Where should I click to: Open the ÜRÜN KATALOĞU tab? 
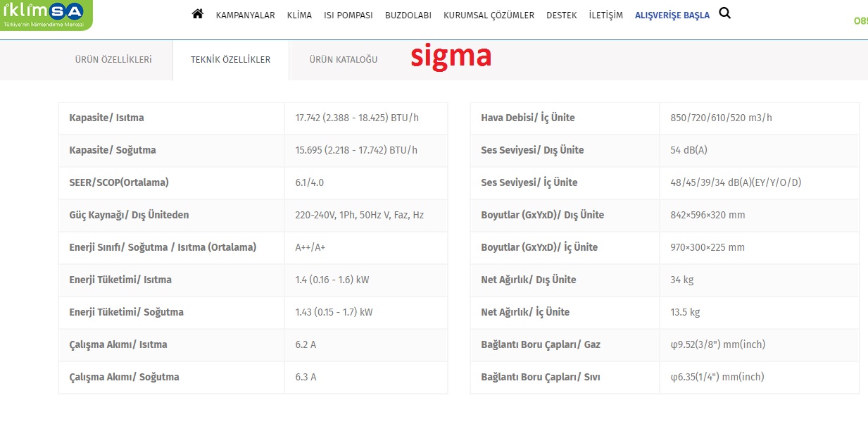(x=344, y=60)
